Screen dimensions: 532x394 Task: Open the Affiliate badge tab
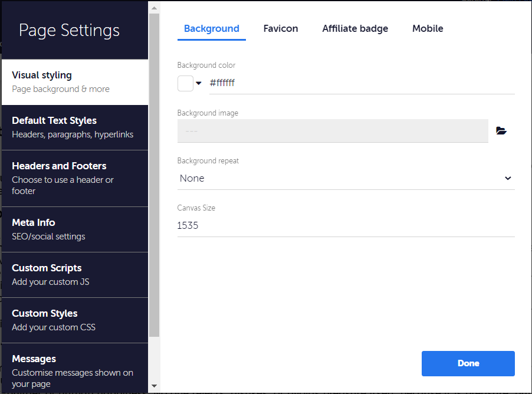coord(355,28)
